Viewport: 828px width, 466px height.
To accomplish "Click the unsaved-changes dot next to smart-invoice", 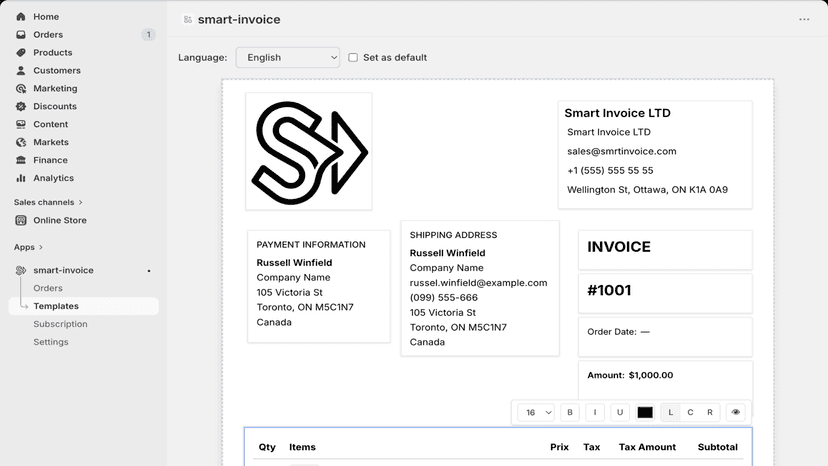I will (x=149, y=271).
